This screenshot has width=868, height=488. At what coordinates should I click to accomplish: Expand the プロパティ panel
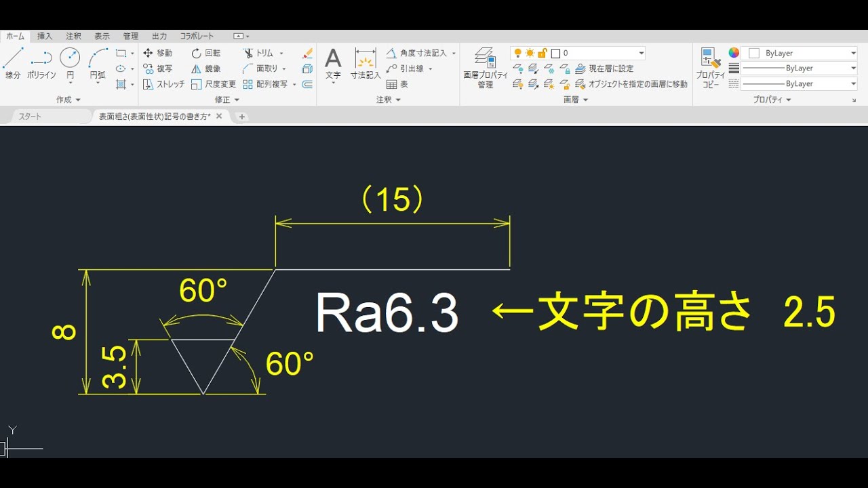772,100
